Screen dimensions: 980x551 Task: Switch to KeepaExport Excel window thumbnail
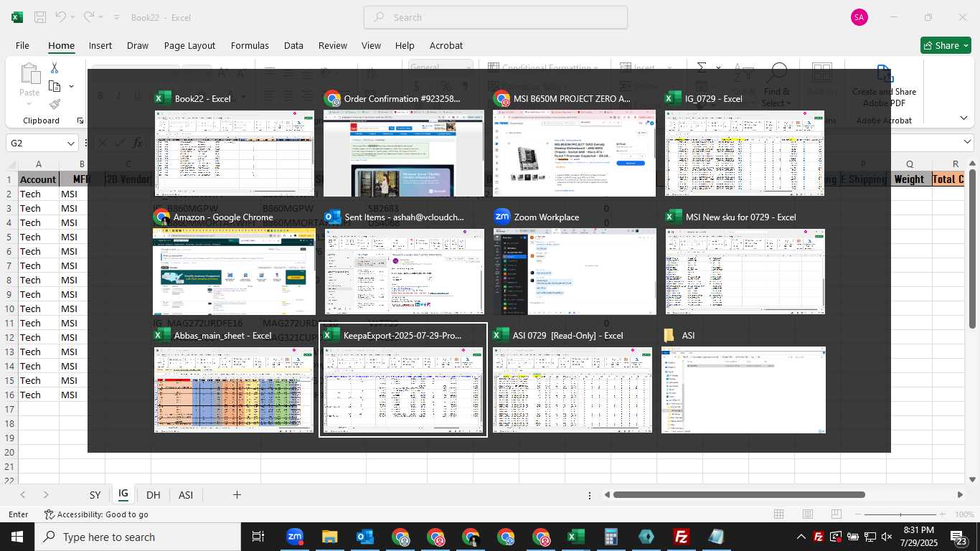pos(403,380)
